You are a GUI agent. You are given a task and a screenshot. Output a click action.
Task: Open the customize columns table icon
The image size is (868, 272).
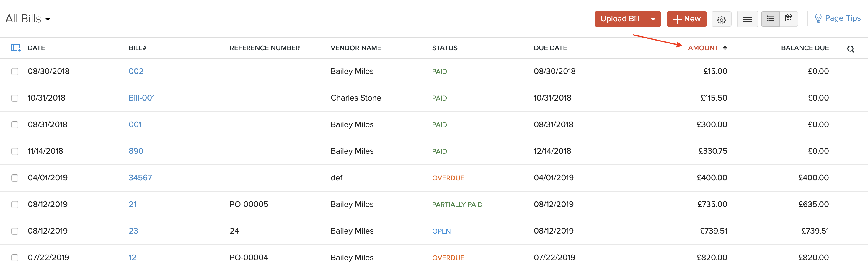(15, 48)
